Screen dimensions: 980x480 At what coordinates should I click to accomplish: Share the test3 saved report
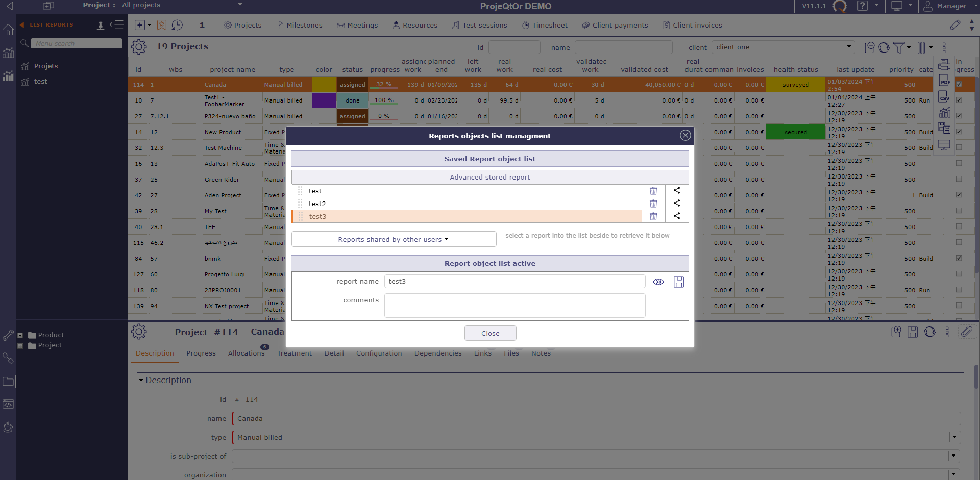pyautogui.click(x=676, y=216)
